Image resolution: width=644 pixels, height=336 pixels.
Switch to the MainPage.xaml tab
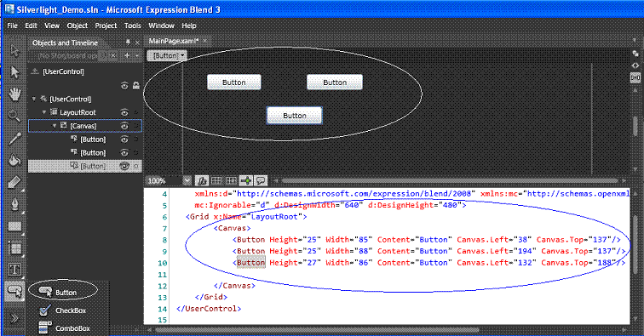pyautogui.click(x=173, y=41)
